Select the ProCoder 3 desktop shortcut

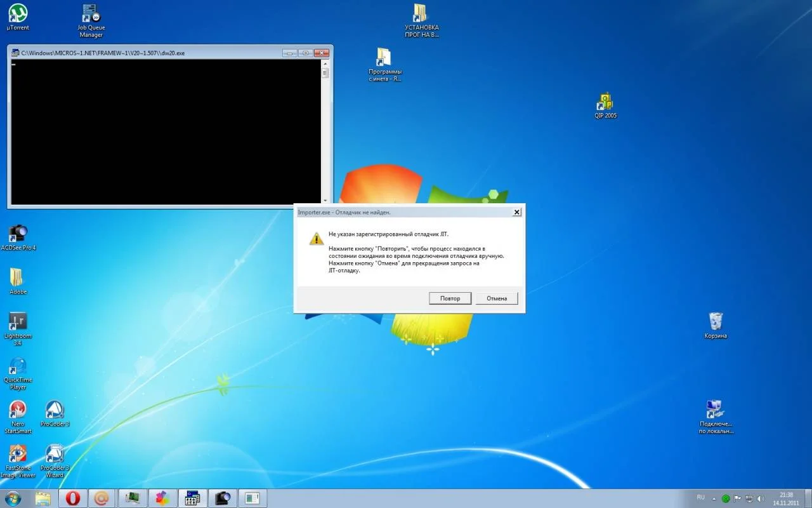55,413
